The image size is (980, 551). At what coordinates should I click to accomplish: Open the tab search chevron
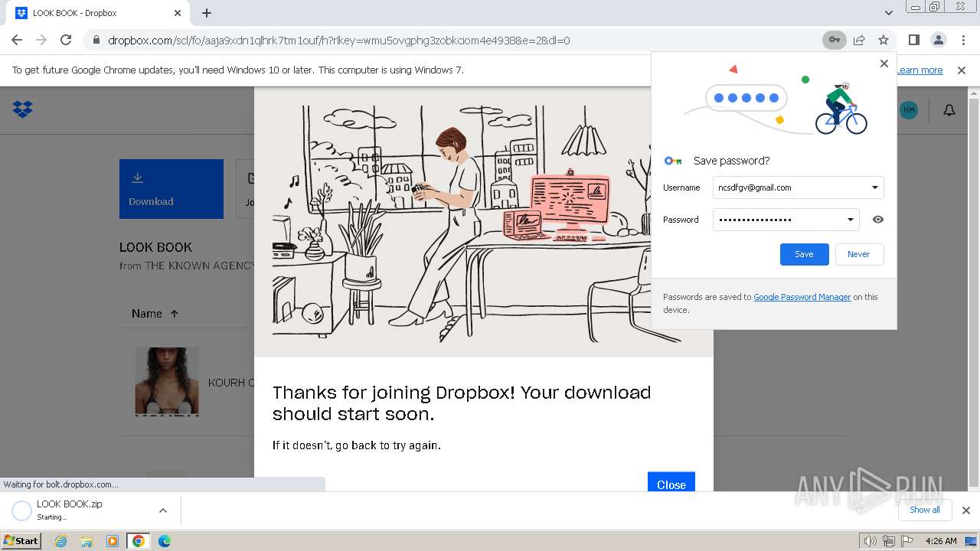(x=888, y=13)
